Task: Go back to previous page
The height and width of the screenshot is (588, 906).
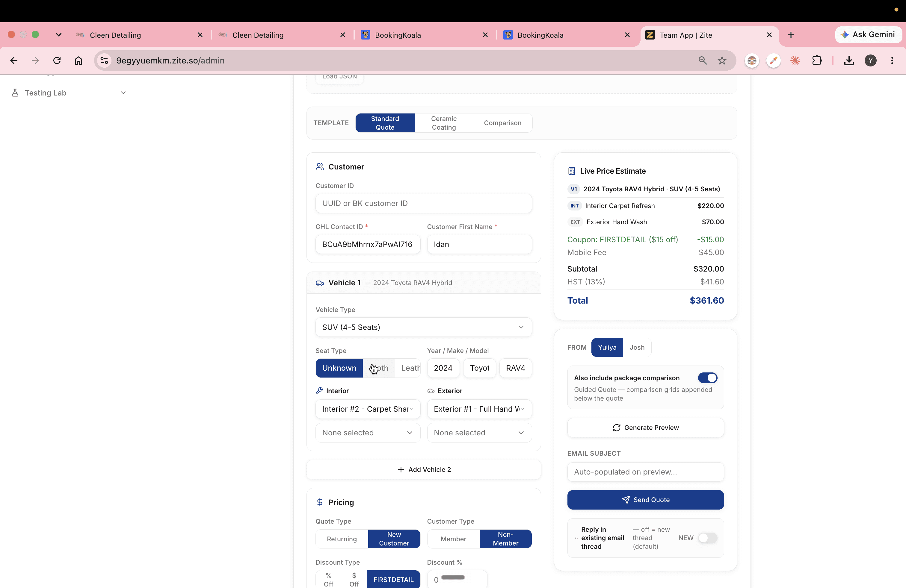Action: 14,60
